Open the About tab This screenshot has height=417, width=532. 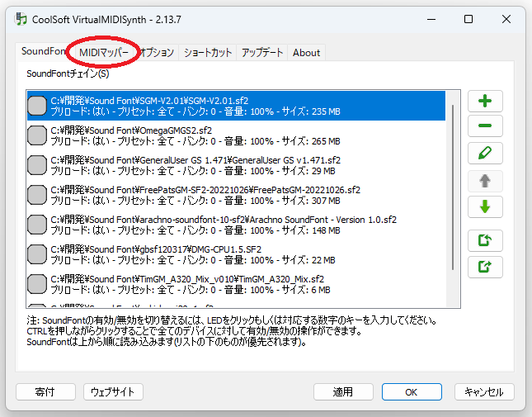click(x=306, y=53)
